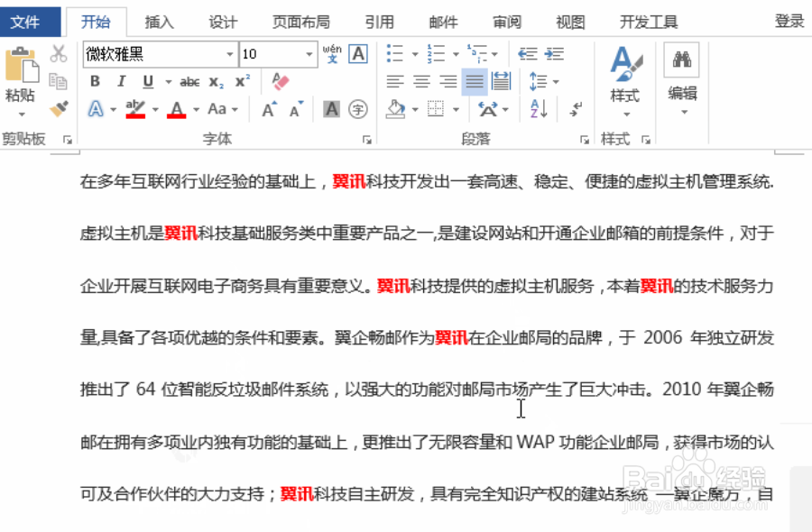Open the styles pane launcher
Image resolution: width=812 pixels, height=532 pixels.
[646, 140]
